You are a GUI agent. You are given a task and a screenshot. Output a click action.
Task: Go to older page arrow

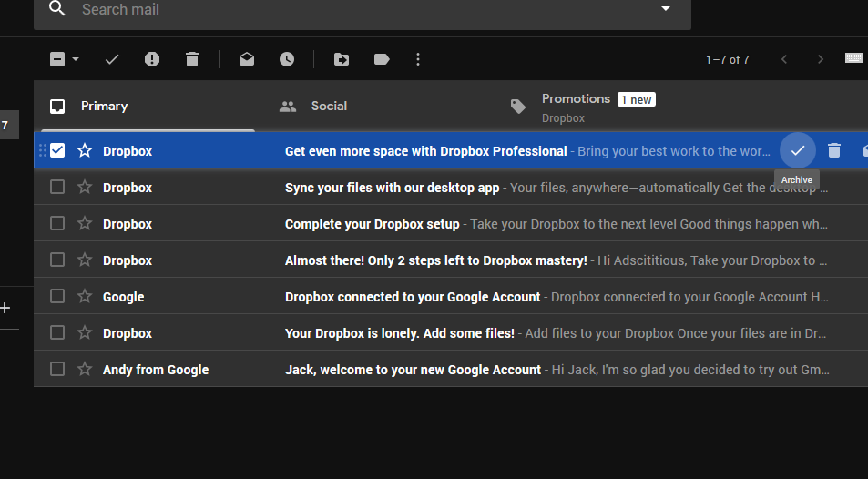[x=821, y=59]
